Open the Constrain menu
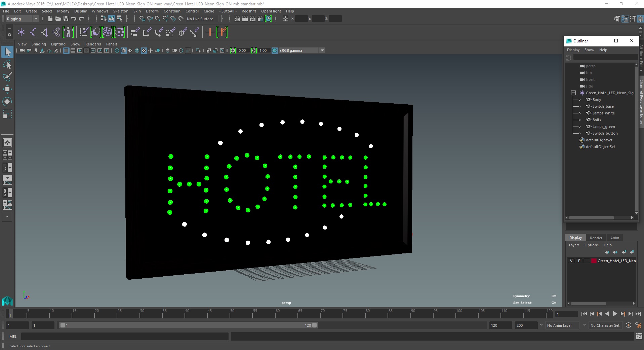The image size is (644, 350). point(172,11)
